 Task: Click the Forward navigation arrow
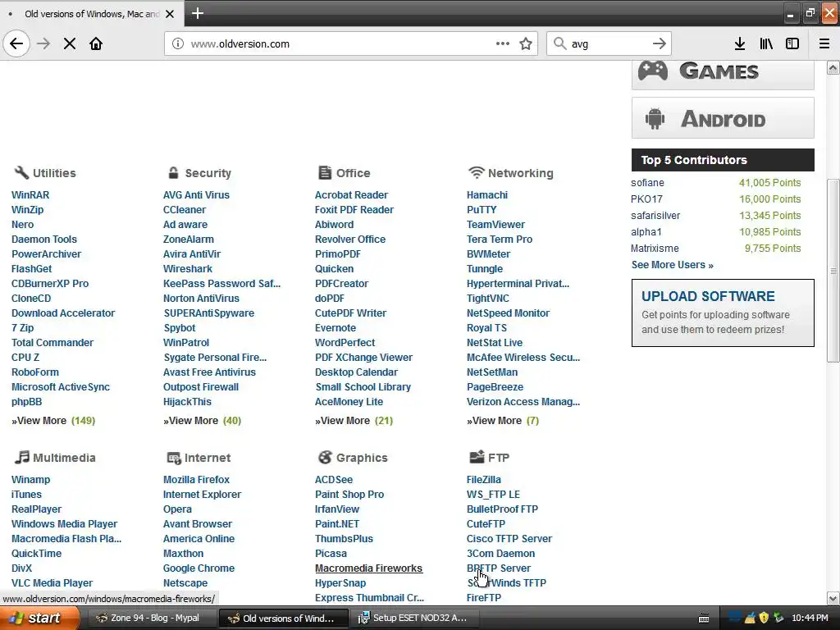click(x=43, y=43)
